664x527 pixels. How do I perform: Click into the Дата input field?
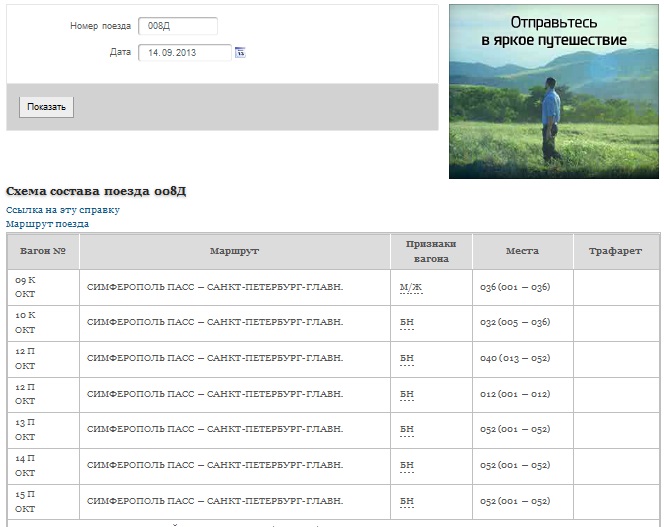coord(184,52)
